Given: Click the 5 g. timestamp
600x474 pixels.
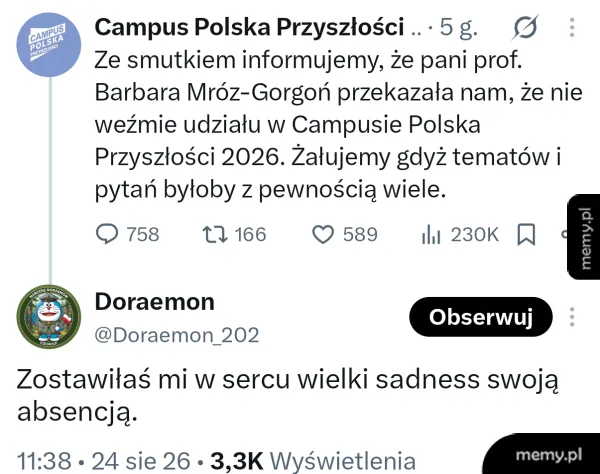Looking at the screenshot, I should point(459,28).
